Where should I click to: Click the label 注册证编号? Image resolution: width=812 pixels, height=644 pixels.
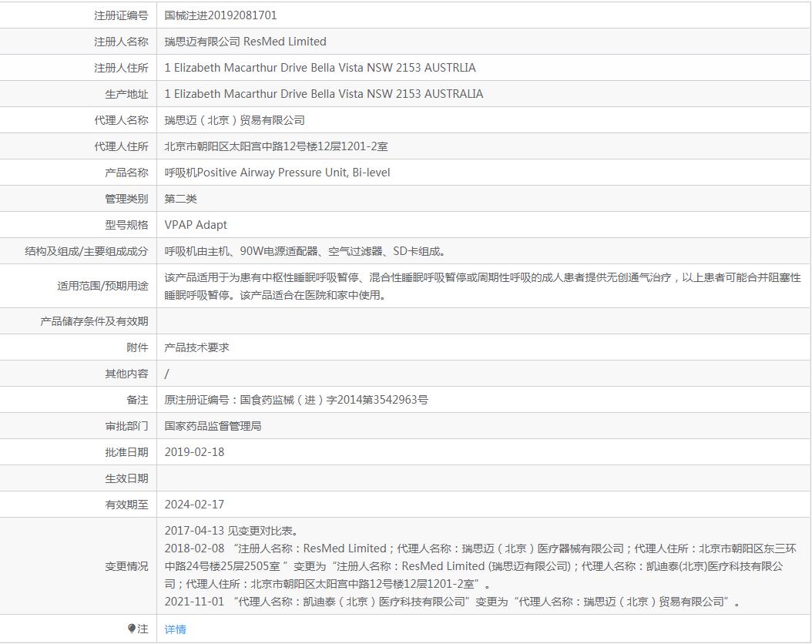(121, 15)
